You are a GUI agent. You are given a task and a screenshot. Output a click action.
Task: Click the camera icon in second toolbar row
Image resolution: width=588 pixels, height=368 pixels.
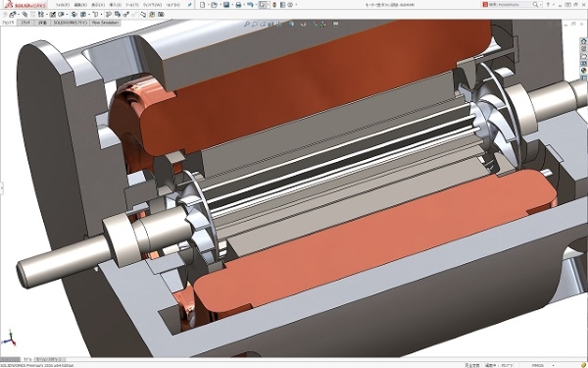point(161,15)
